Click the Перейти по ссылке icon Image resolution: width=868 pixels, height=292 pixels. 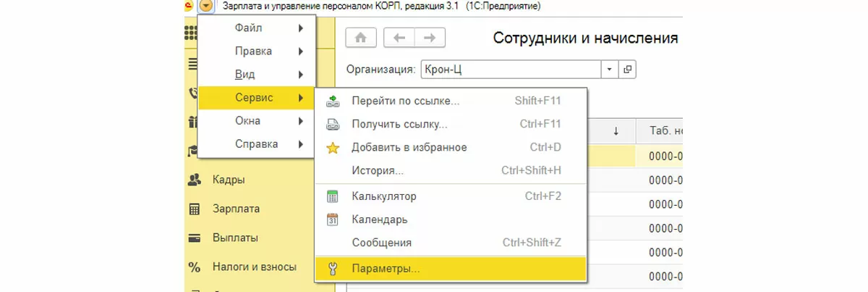(333, 101)
